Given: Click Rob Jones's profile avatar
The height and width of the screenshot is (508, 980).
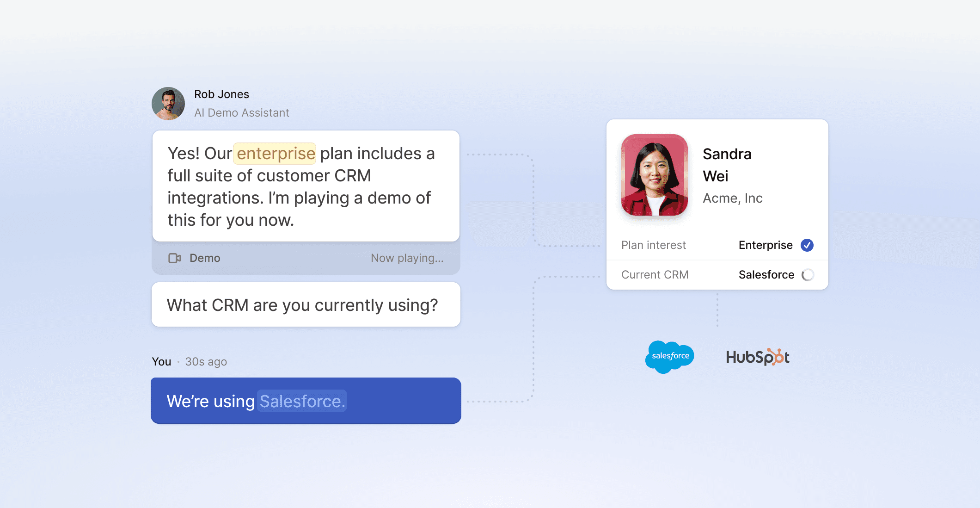Looking at the screenshot, I should (168, 103).
